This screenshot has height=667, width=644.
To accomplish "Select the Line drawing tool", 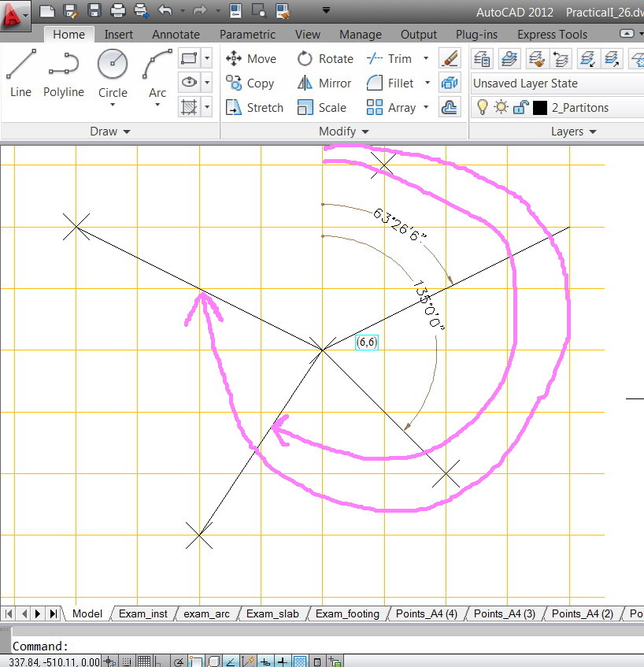I will [20, 73].
